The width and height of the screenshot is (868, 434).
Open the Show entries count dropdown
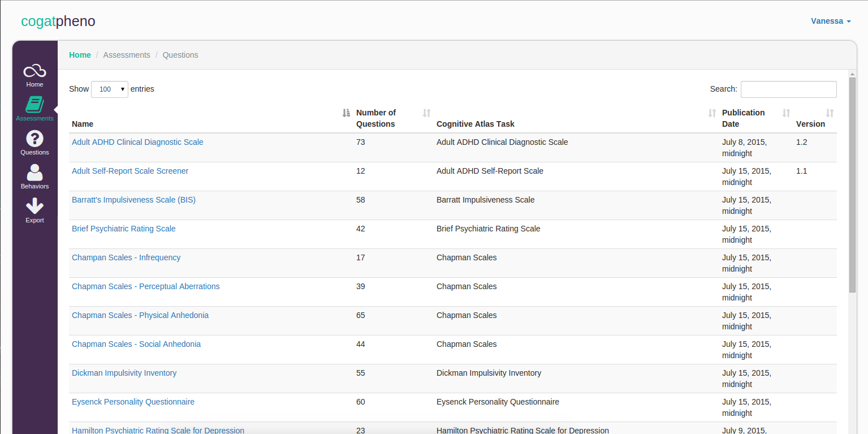pyautogui.click(x=110, y=89)
